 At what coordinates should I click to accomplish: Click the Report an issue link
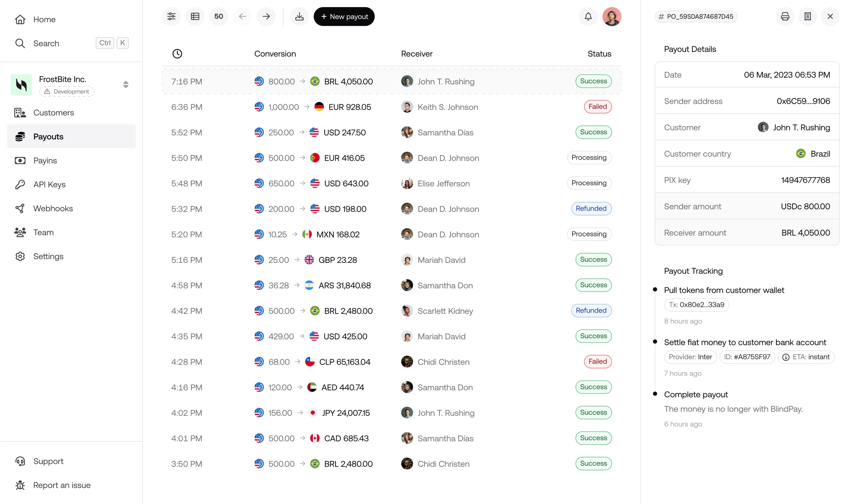[x=62, y=485]
